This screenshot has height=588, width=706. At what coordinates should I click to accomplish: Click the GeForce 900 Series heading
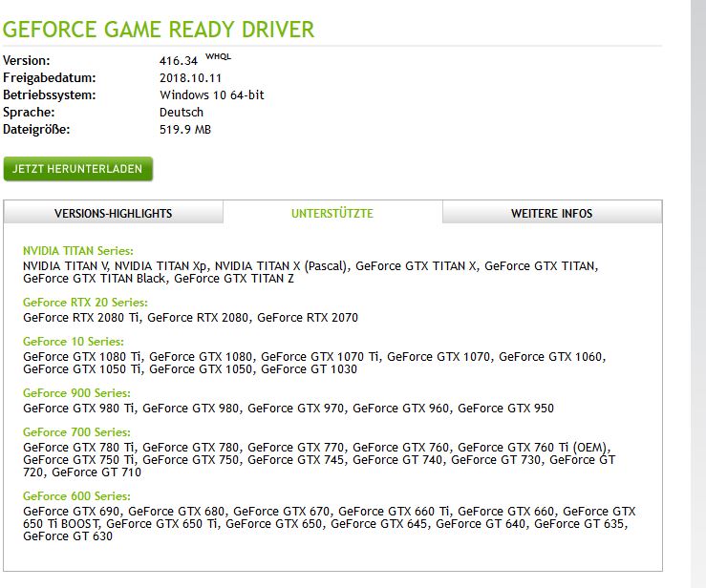click(x=77, y=392)
